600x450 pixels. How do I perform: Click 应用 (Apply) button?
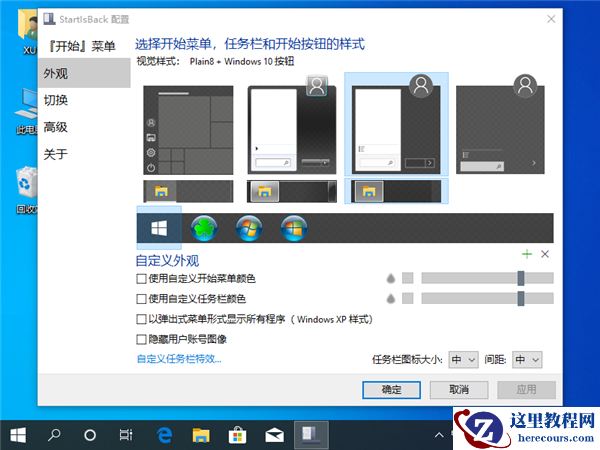coord(527,390)
